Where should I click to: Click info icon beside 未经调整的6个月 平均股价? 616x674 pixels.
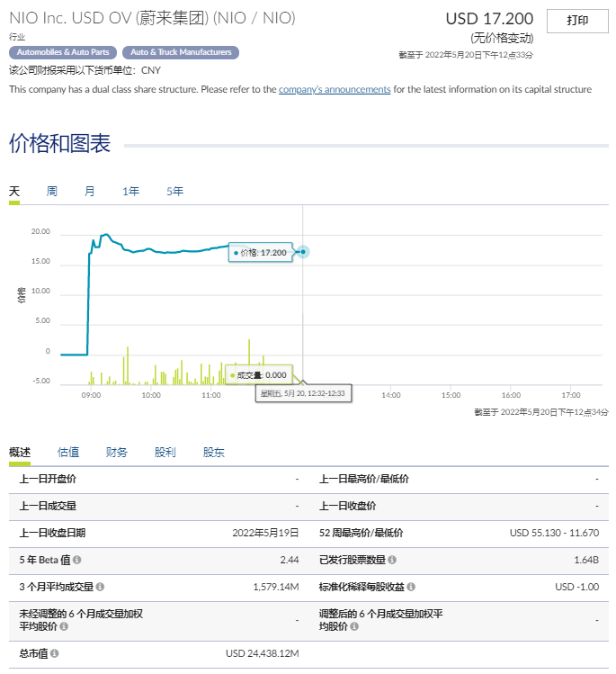[x=64, y=626]
